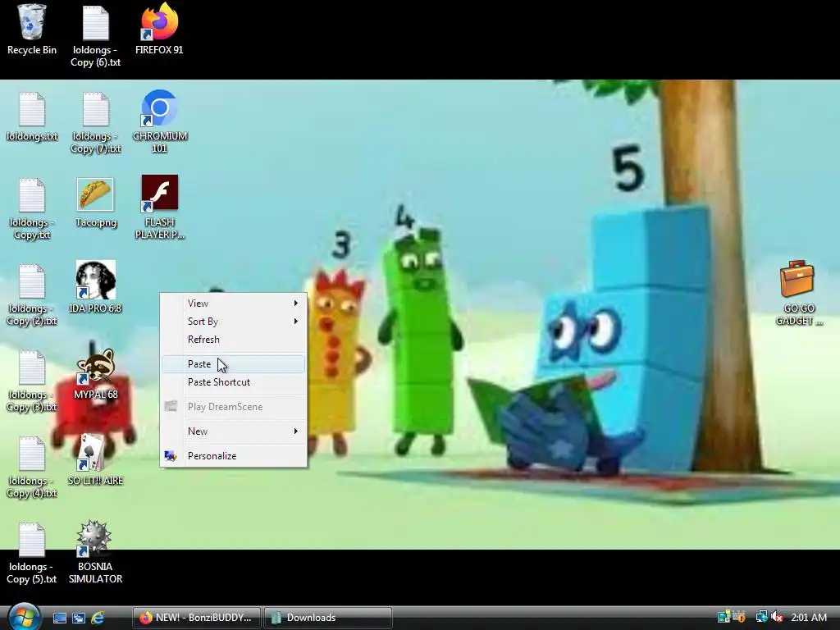Click the muted volume tray icon
Viewport: 840px width, 630px height.
pyautogui.click(x=778, y=617)
